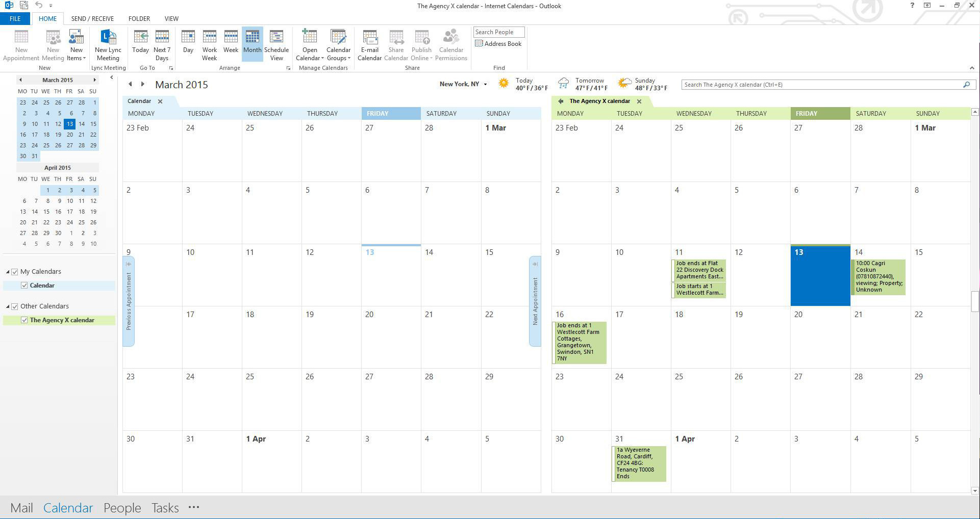Click the Search People field

[498, 32]
